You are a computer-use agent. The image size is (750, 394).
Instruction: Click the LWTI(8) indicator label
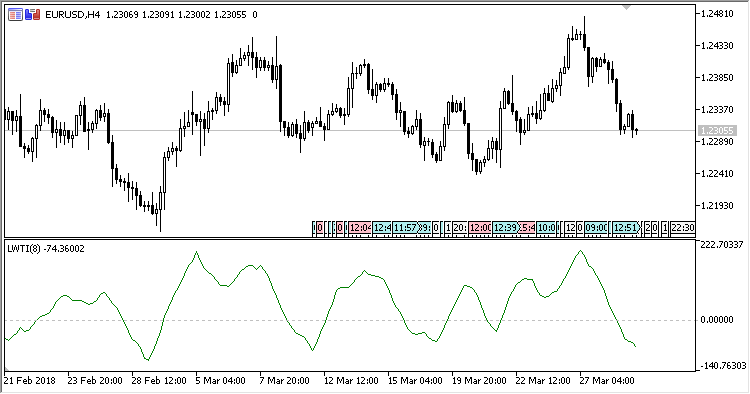point(46,249)
